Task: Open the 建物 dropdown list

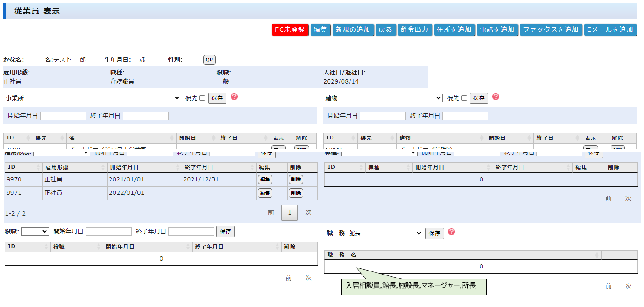Action: click(x=391, y=98)
